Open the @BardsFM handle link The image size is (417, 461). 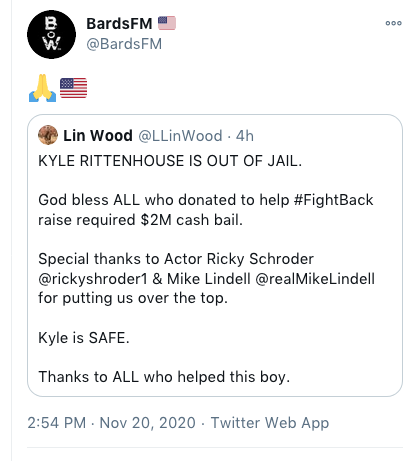[124, 44]
